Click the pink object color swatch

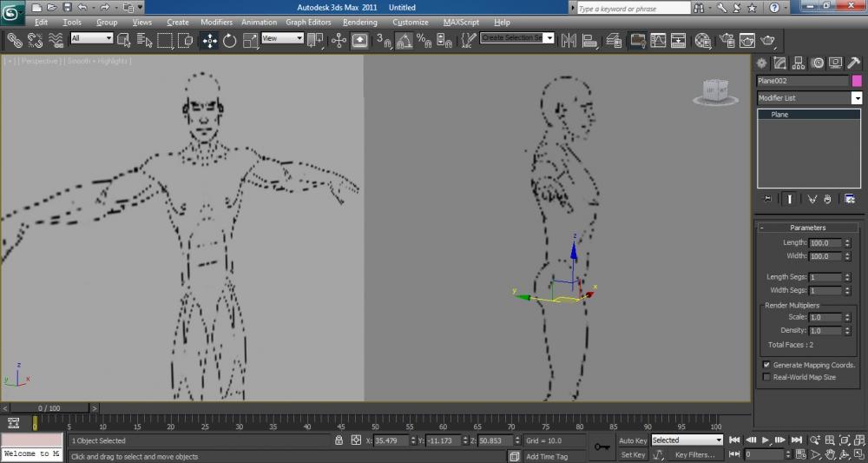857,81
